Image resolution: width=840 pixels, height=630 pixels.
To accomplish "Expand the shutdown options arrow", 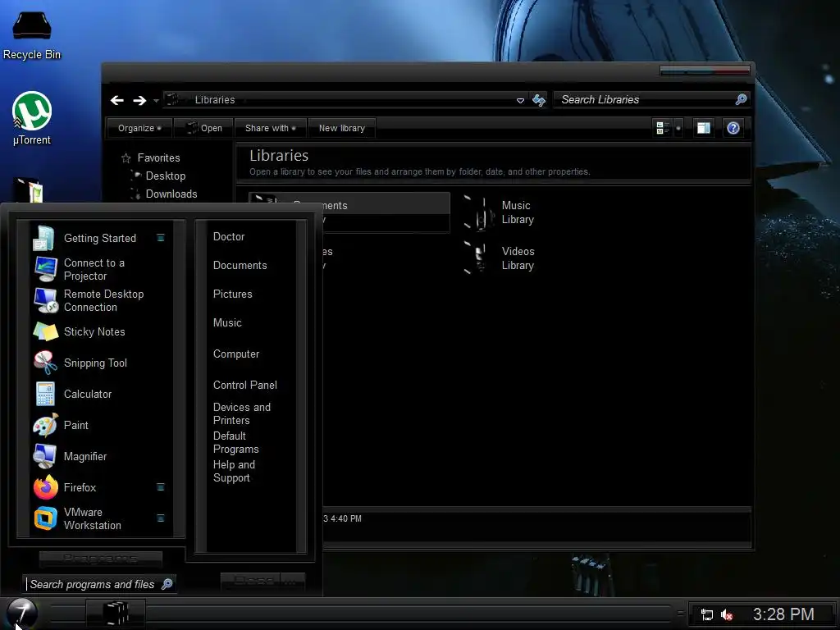I will [x=292, y=581].
